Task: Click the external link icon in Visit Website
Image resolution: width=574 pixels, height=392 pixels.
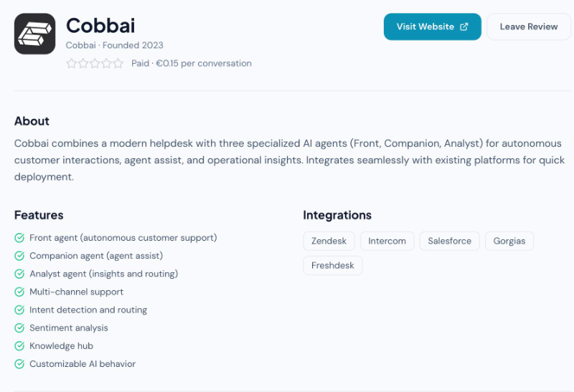Action: coord(464,27)
